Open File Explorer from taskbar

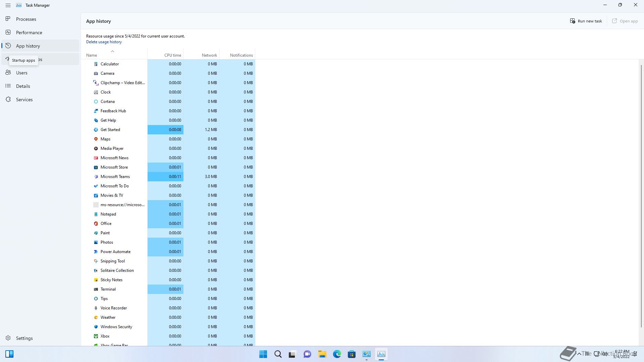[x=322, y=354]
